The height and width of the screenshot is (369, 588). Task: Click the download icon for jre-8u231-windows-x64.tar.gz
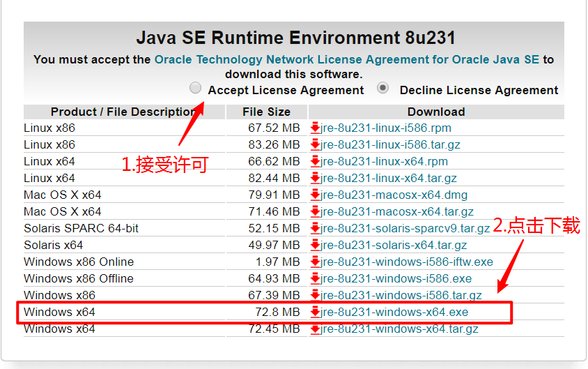click(x=315, y=329)
